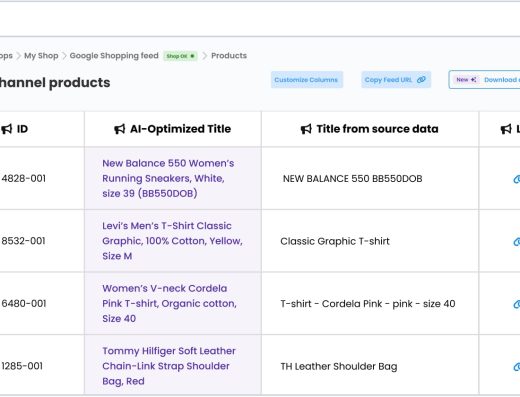This screenshot has width=520, height=397.
Task: Open the Customize Columns button
Action: tap(307, 80)
